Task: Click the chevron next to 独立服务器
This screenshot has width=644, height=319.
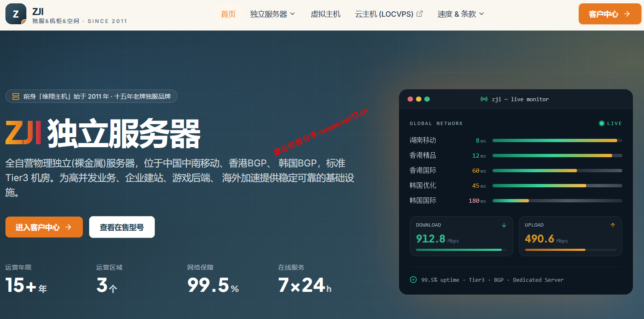Action: [292, 14]
